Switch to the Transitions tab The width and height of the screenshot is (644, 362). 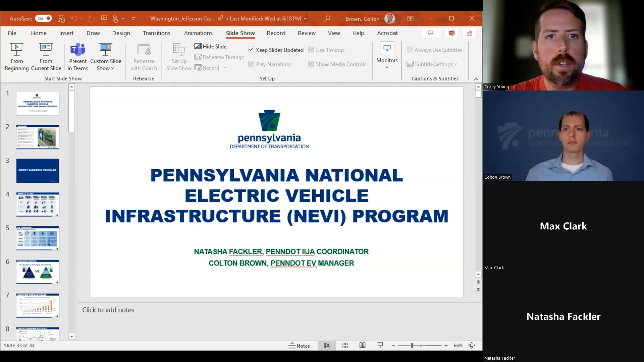tap(157, 33)
